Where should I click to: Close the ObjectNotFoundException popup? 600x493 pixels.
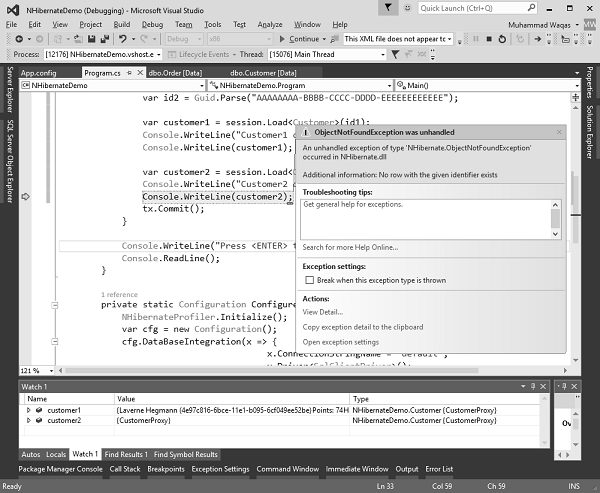pos(559,132)
